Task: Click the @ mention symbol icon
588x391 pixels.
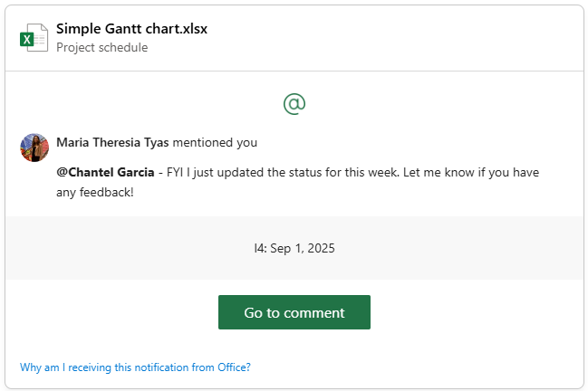Action: [294, 104]
